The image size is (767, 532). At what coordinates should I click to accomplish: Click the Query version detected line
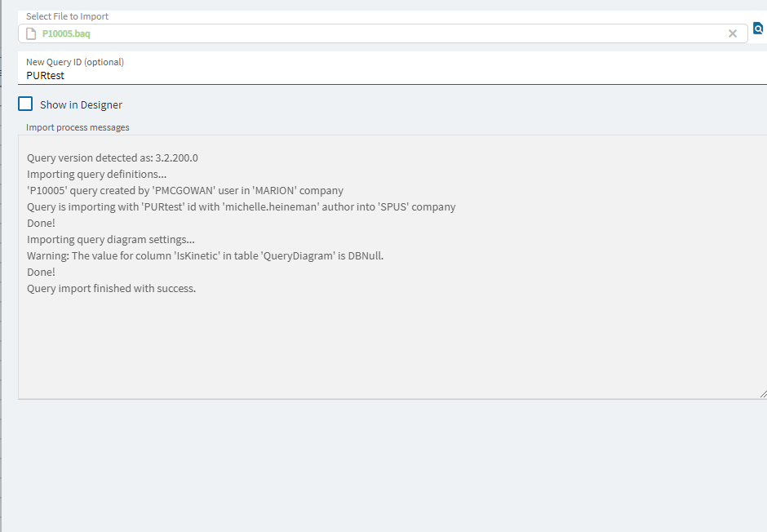113,157
